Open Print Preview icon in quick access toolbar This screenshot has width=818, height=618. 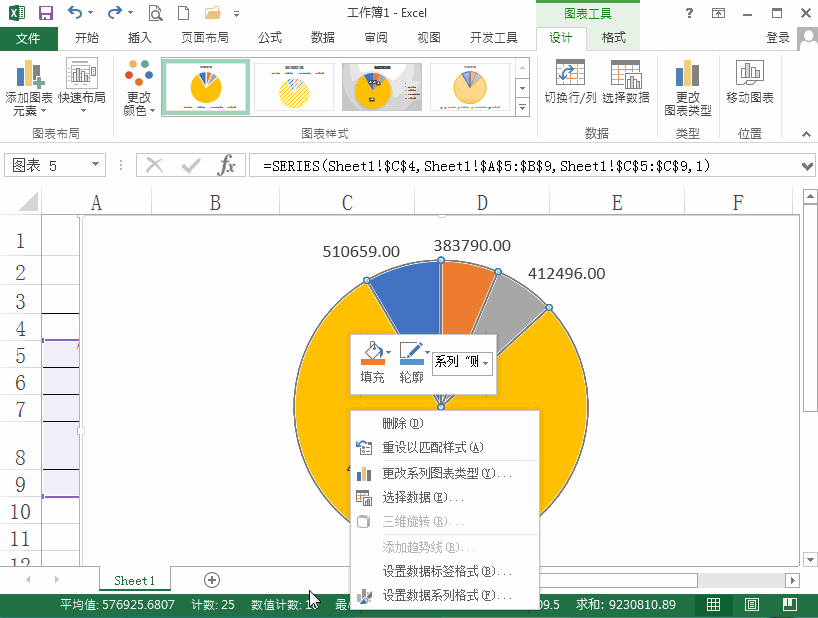[x=155, y=13]
